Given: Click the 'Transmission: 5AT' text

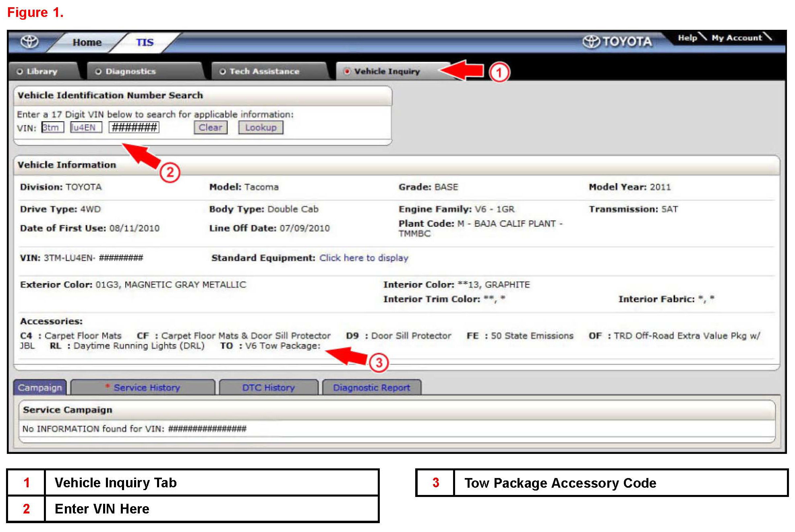Looking at the screenshot, I should pyautogui.click(x=633, y=209).
